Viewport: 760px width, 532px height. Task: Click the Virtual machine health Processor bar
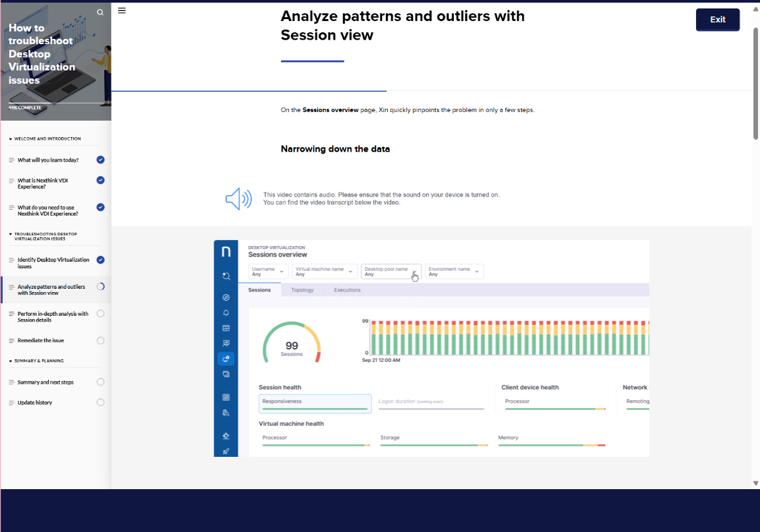click(316, 445)
